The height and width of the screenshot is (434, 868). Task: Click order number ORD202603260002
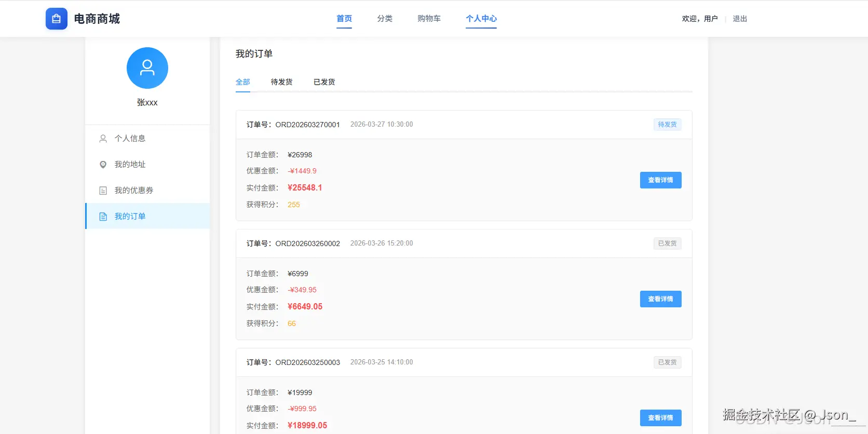(308, 243)
